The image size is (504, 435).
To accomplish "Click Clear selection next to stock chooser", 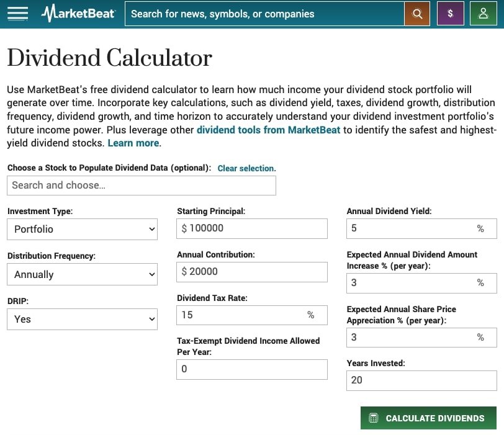I will pyautogui.click(x=246, y=168).
